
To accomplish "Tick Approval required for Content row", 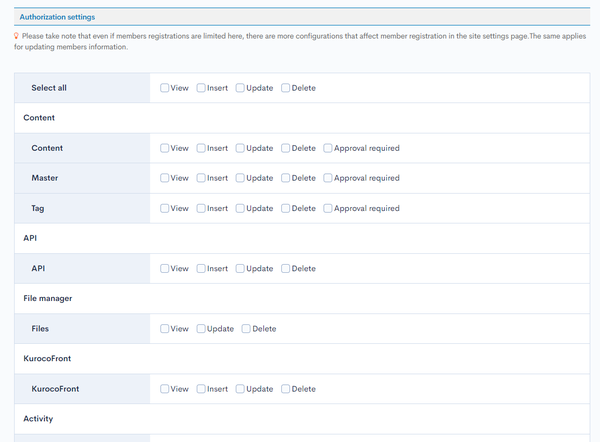I will pyautogui.click(x=328, y=148).
